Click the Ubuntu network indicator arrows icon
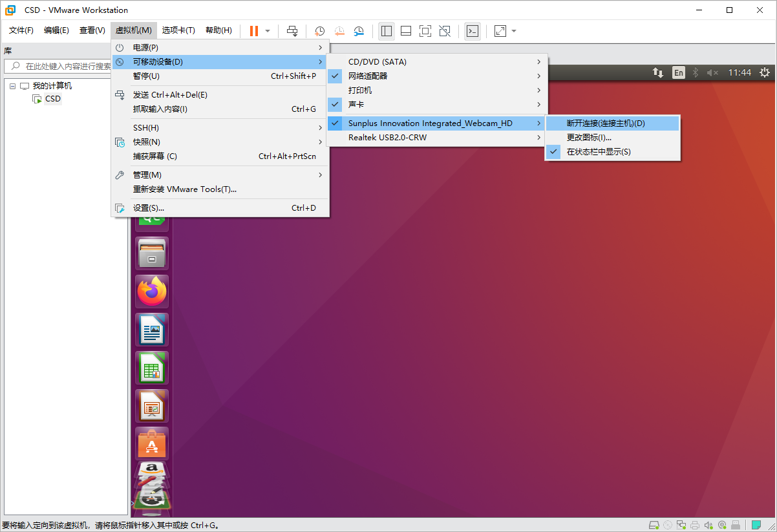This screenshot has width=777, height=532. pyautogui.click(x=658, y=72)
